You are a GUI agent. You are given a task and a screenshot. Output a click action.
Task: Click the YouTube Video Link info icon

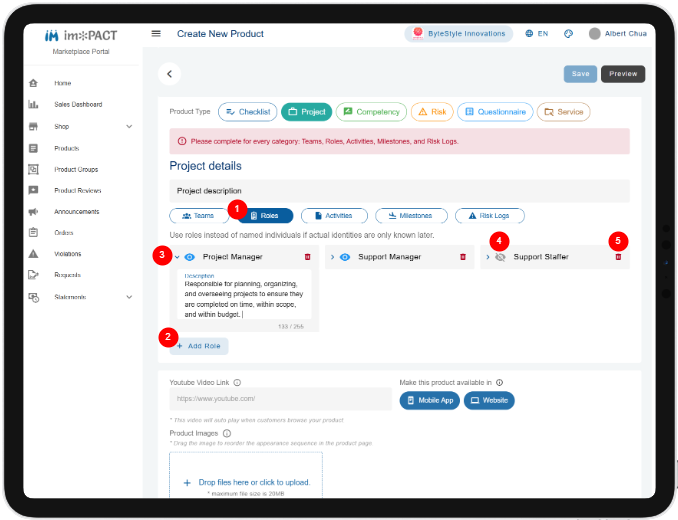pos(237,383)
